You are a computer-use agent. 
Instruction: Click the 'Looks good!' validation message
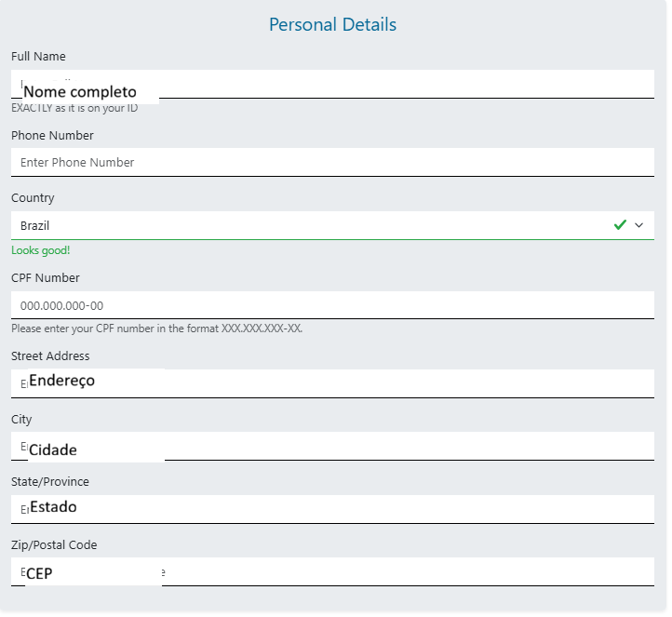(x=41, y=250)
